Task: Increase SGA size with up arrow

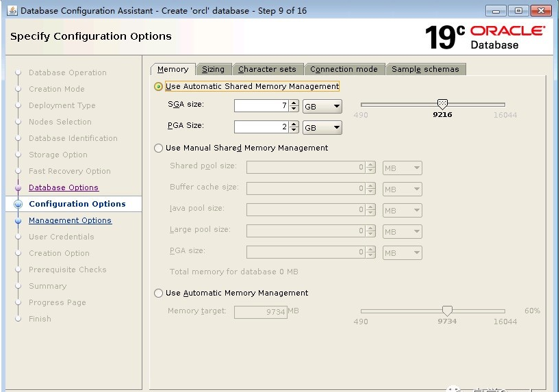Action: pyautogui.click(x=294, y=103)
